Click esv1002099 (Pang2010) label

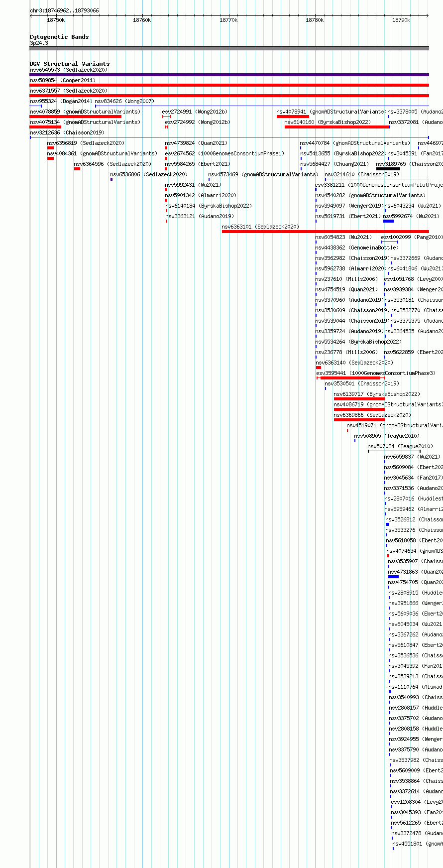point(412,237)
